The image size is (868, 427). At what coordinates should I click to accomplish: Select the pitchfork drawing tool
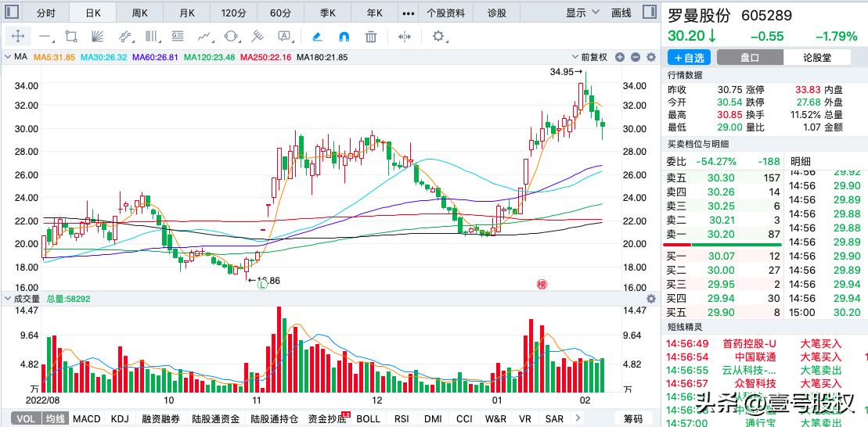point(257,37)
